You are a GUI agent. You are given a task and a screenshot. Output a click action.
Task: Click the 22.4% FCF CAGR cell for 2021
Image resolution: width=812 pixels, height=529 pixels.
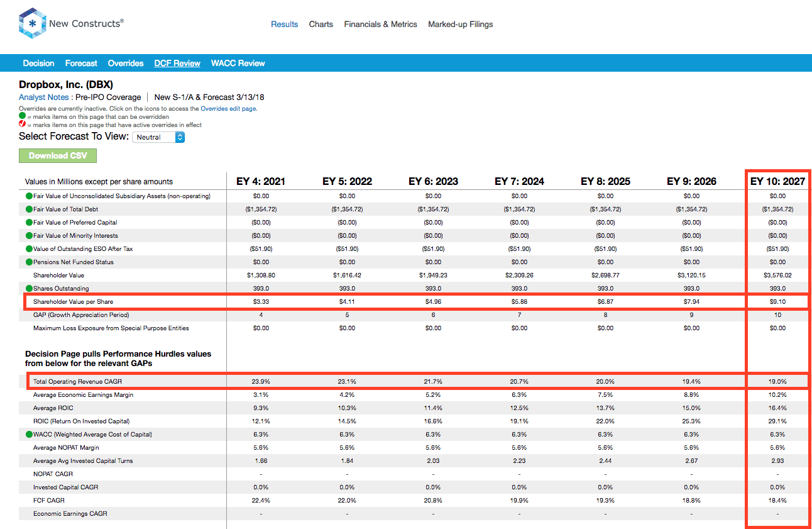(261, 501)
